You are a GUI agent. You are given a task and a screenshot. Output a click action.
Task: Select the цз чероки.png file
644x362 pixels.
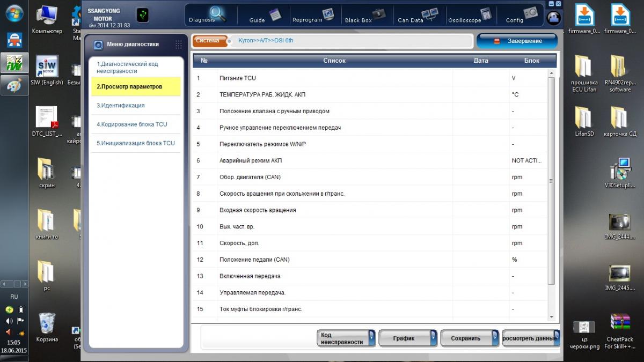pos(584,334)
